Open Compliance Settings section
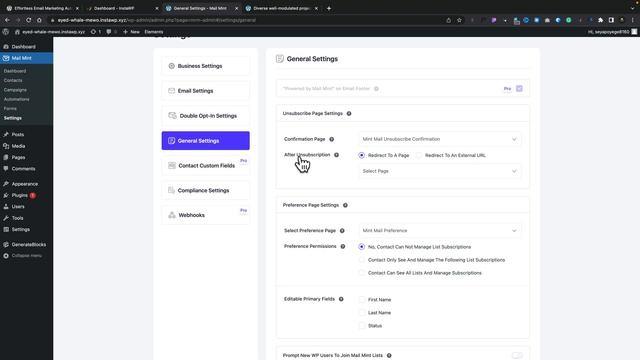The width and height of the screenshot is (640, 360). tap(205, 190)
